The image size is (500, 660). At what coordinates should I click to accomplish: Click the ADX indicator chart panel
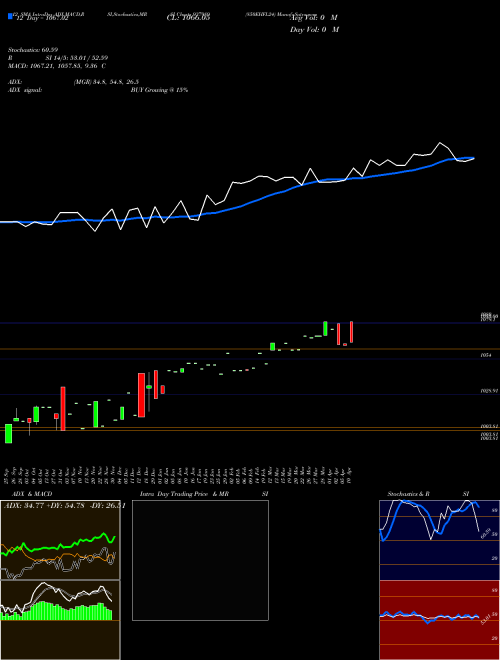[x=60, y=540]
